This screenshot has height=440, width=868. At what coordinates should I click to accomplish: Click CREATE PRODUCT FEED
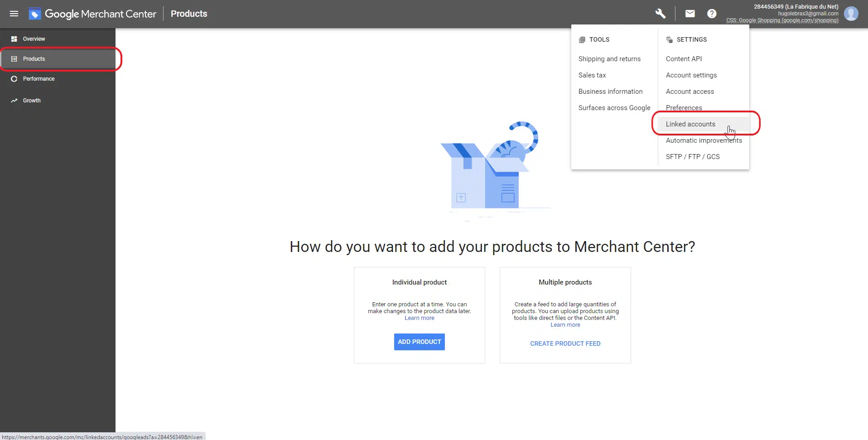pos(565,343)
